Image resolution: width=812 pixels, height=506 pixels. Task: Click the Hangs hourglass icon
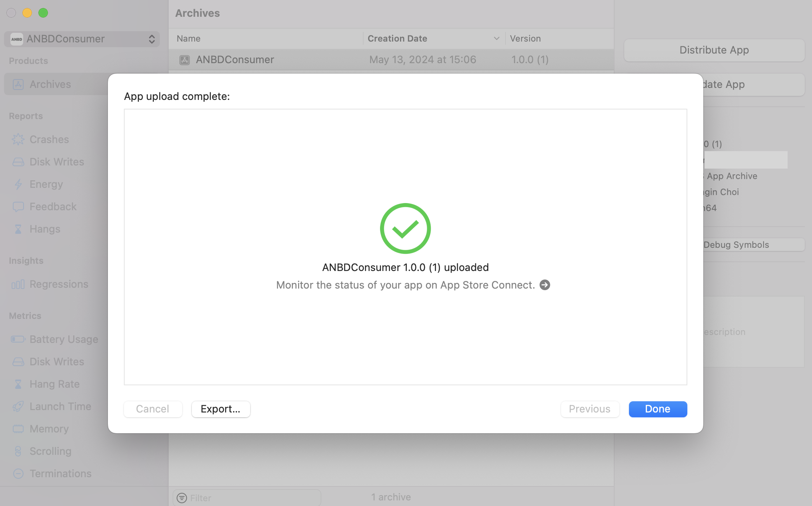[18, 229]
